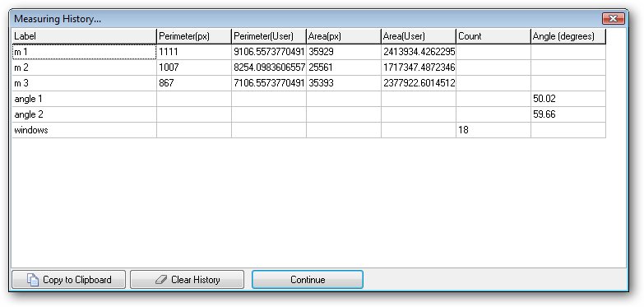This screenshot has height=307, width=644.
Task: Select area value 35929
Action: [x=343, y=52]
